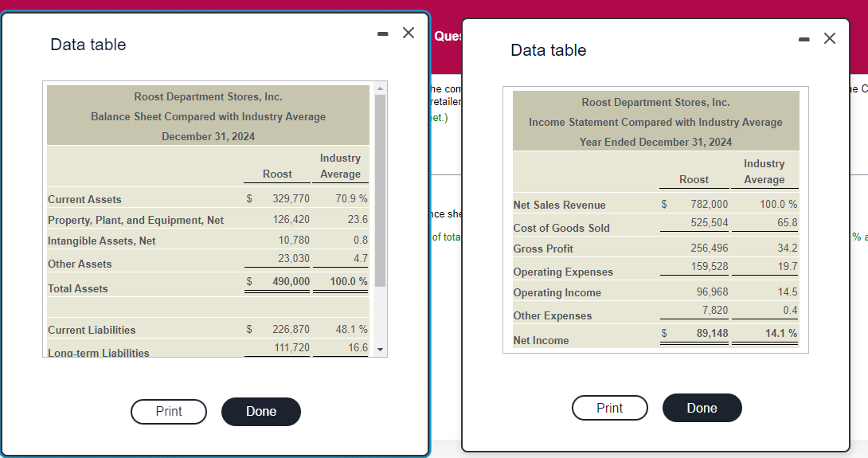Click the 14.1 % net income average

click(781, 334)
